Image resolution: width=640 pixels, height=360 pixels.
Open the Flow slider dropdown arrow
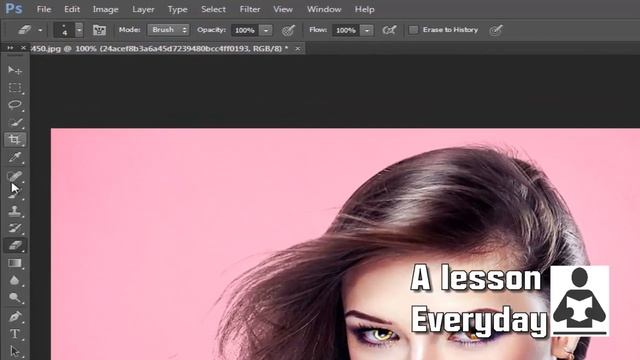coord(367,30)
